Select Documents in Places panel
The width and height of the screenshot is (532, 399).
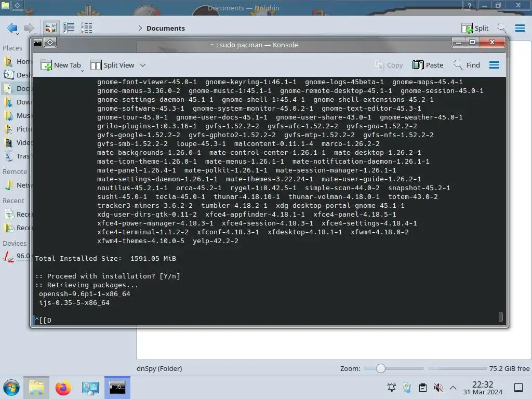tap(17, 88)
